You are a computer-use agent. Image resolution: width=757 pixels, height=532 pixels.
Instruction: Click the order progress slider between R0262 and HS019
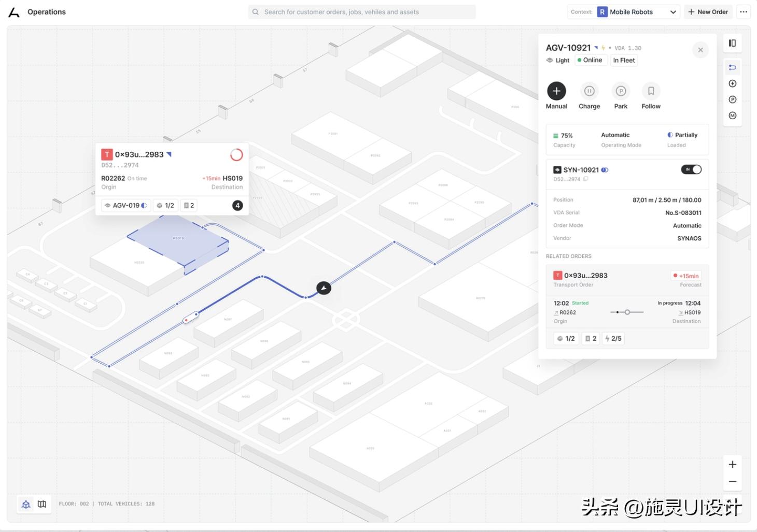(627, 312)
